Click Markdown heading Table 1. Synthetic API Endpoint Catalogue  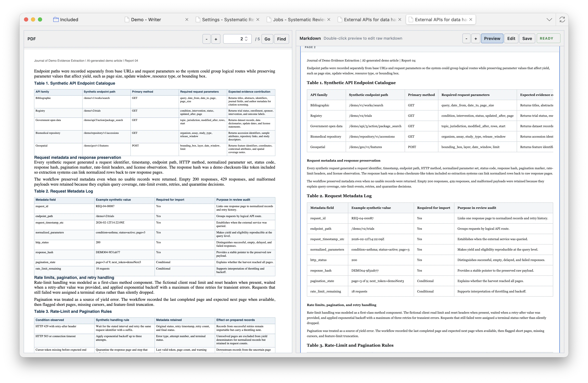point(351,83)
